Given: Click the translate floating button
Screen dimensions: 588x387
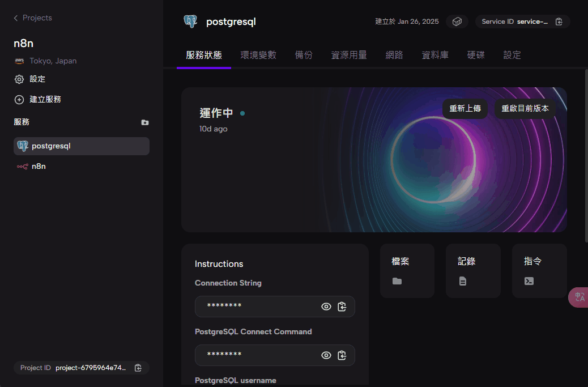Looking at the screenshot, I should coord(578,297).
